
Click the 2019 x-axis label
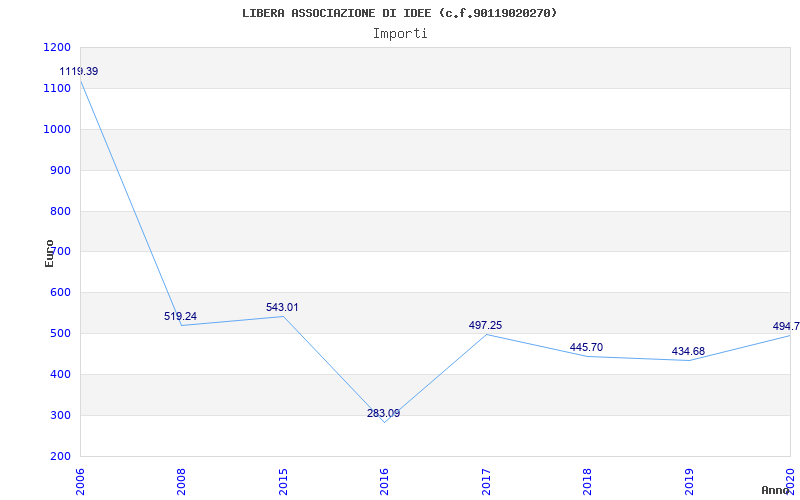(x=689, y=482)
